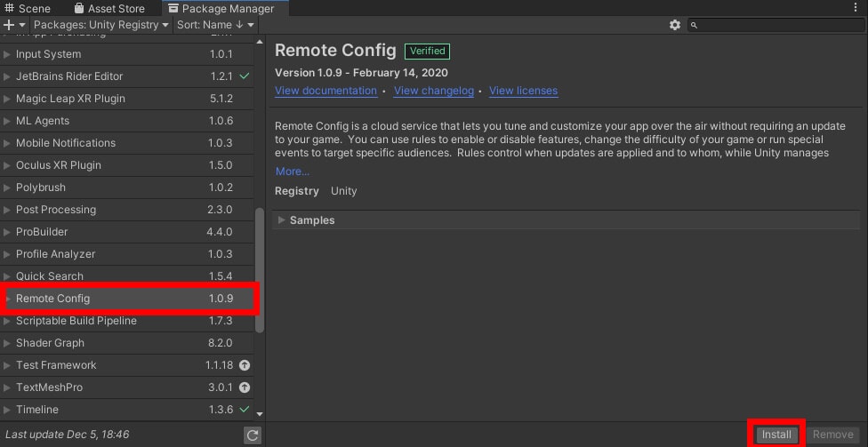Click the refresh package list icon
Viewport: 868px width, 447px height.
pyautogui.click(x=253, y=435)
